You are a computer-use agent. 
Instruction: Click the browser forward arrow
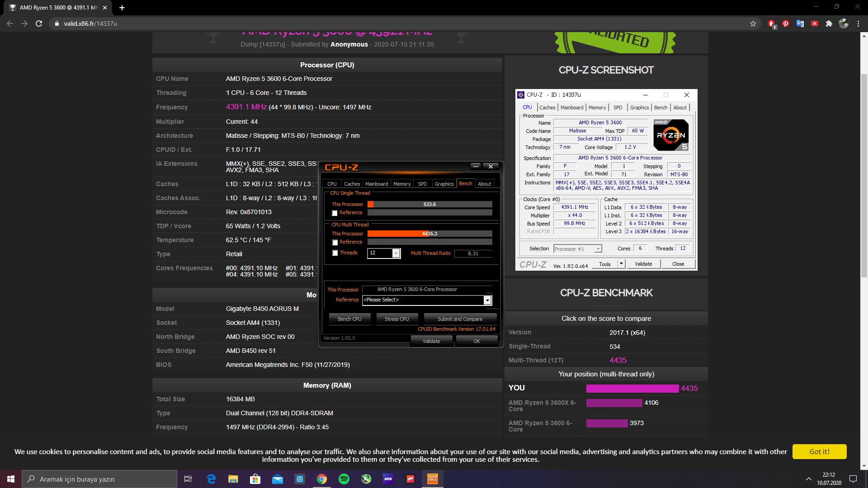click(24, 23)
